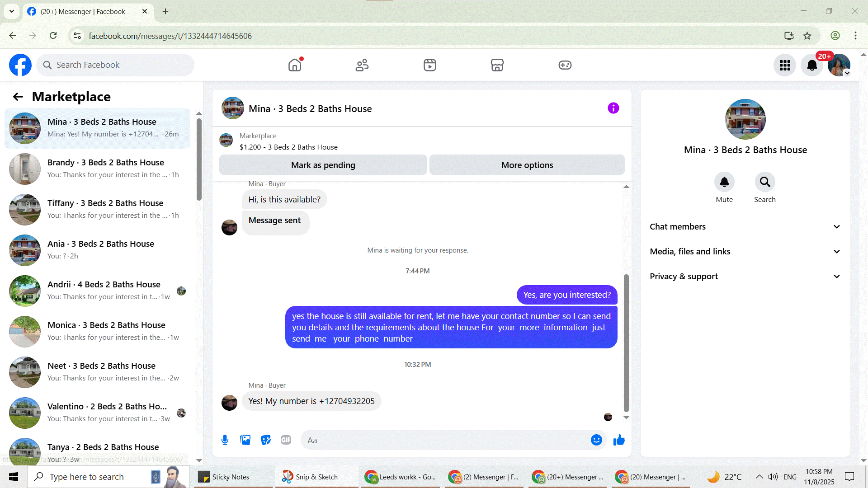Open the conversation information purple icon
The height and width of the screenshot is (488, 868).
click(613, 108)
